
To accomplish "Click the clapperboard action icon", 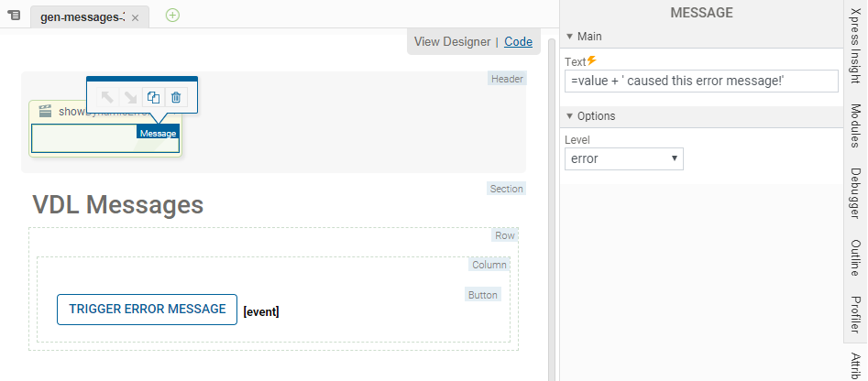I will click(45, 112).
